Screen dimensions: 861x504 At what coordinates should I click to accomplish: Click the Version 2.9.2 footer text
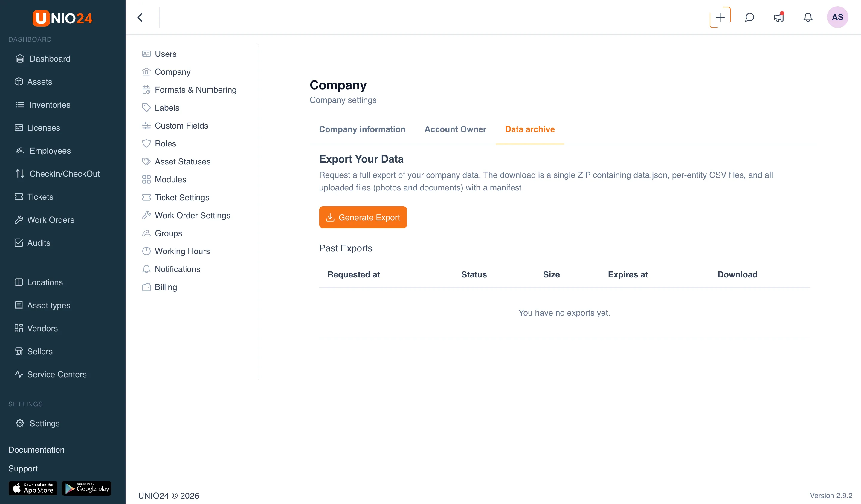click(x=831, y=495)
